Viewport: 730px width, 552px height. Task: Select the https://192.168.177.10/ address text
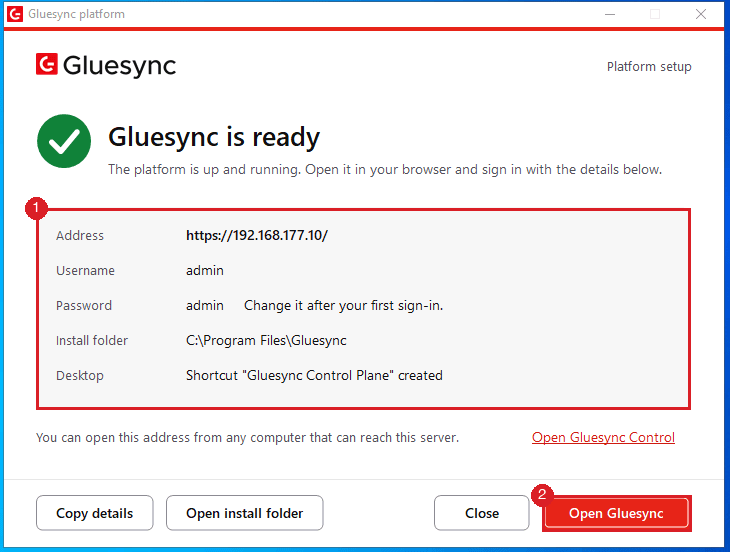tap(257, 235)
